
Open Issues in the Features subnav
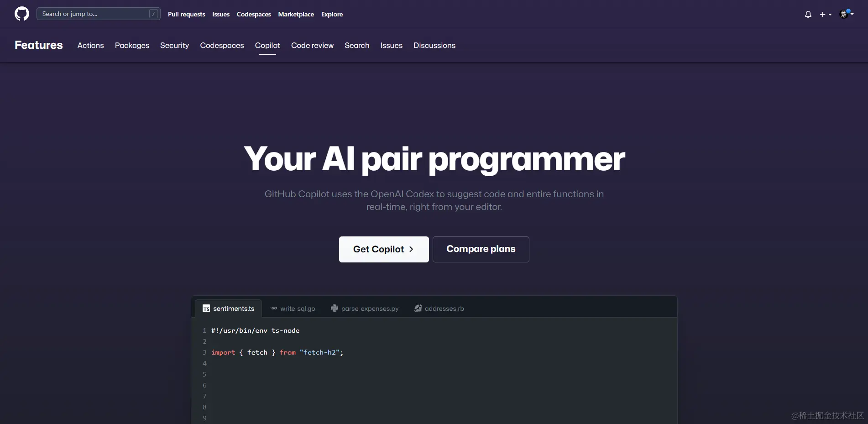pos(391,45)
